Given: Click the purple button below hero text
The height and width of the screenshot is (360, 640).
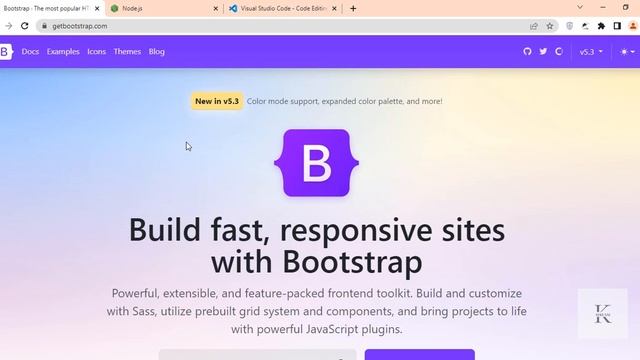Looking at the screenshot, I should point(420,354).
